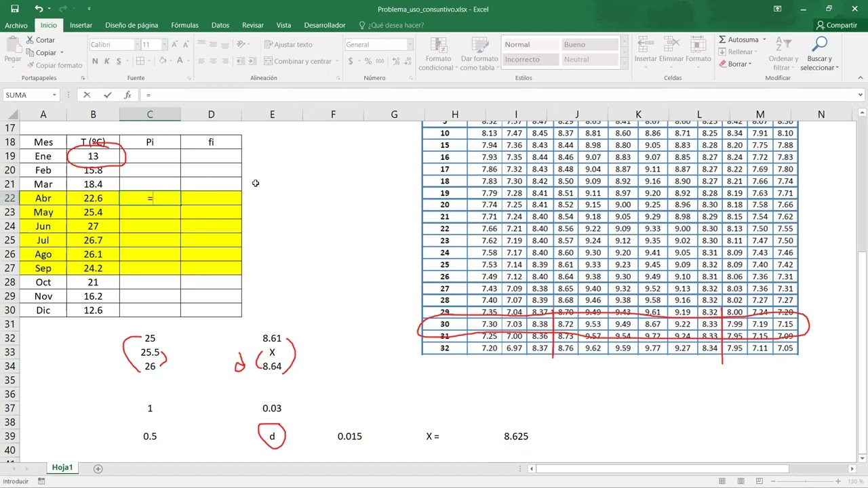Screen dimensions: 868x488
Task: Toggle italic K formatting
Action: point(106,61)
